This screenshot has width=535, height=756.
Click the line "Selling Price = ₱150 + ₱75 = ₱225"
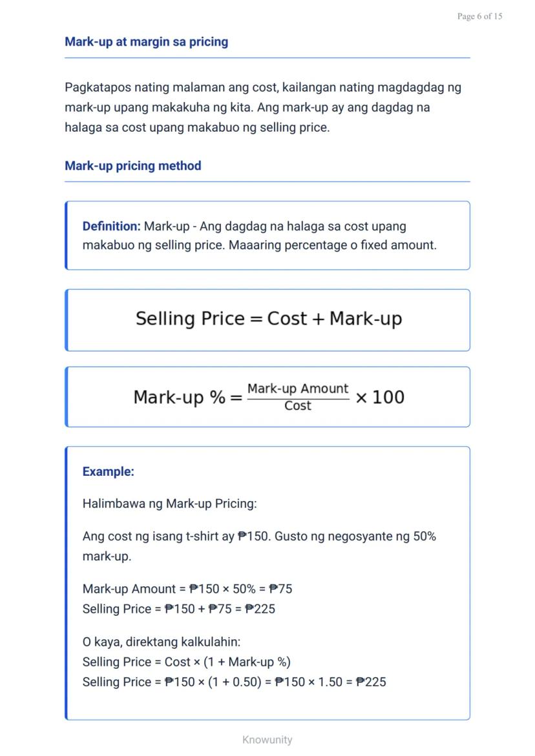coord(178,609)
